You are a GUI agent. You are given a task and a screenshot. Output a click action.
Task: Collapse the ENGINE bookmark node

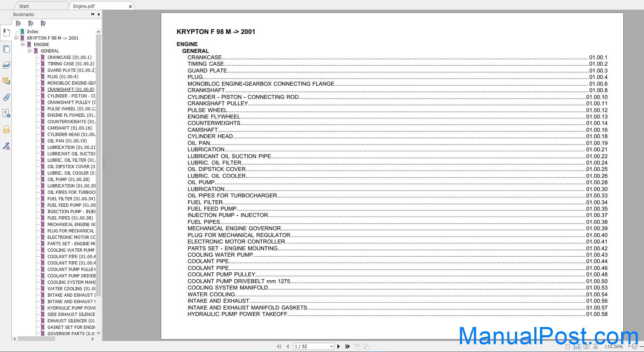(23, 44)
